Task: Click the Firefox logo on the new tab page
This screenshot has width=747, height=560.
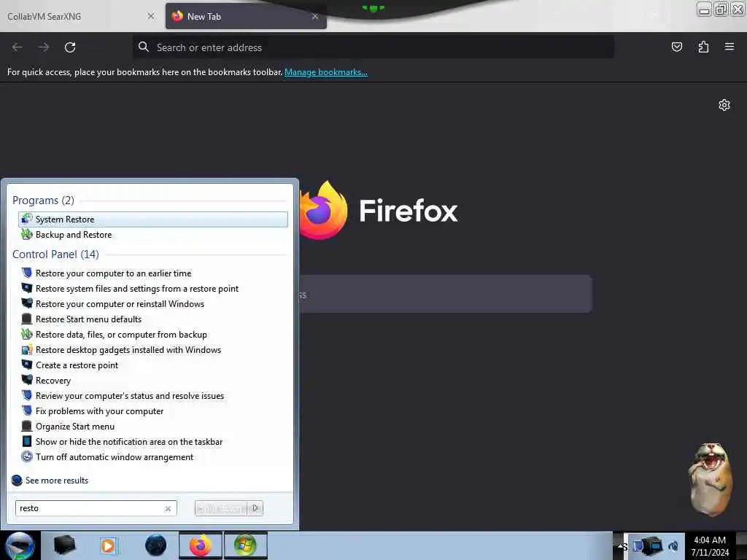Action: pos(379,211)
